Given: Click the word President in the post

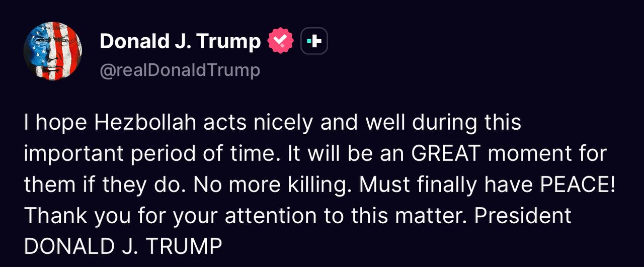Looking at the screenshot, I should pyautogui.click(x=522, y=216).
